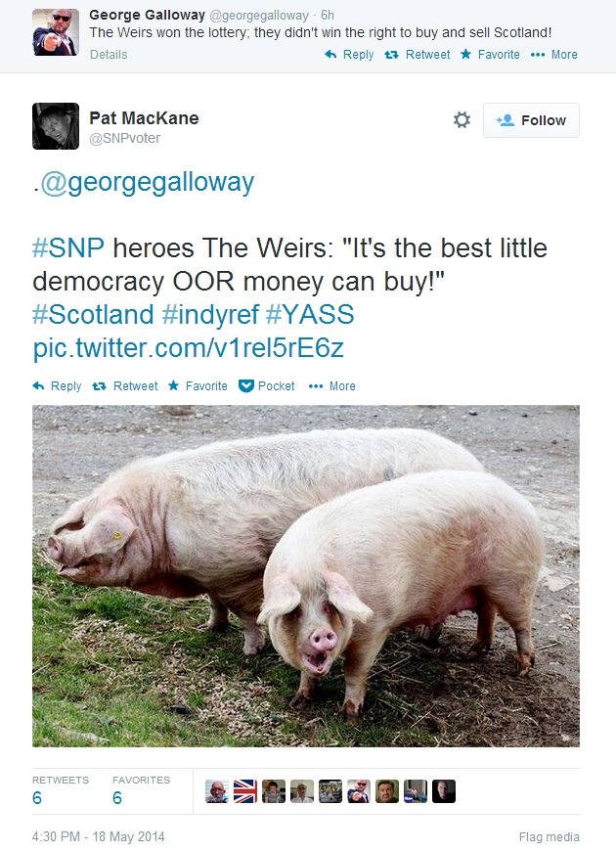Open Pat MacKane's profile avatar

click(56, 126)
